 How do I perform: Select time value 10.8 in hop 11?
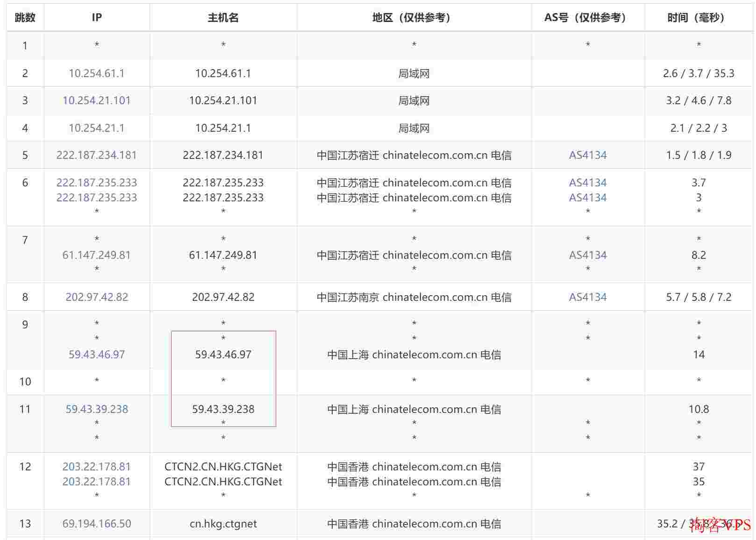tap(699, 409)
